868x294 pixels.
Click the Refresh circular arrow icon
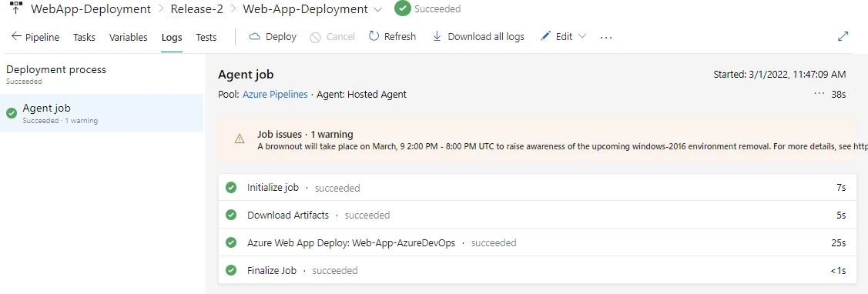click(x=374, y=36)
